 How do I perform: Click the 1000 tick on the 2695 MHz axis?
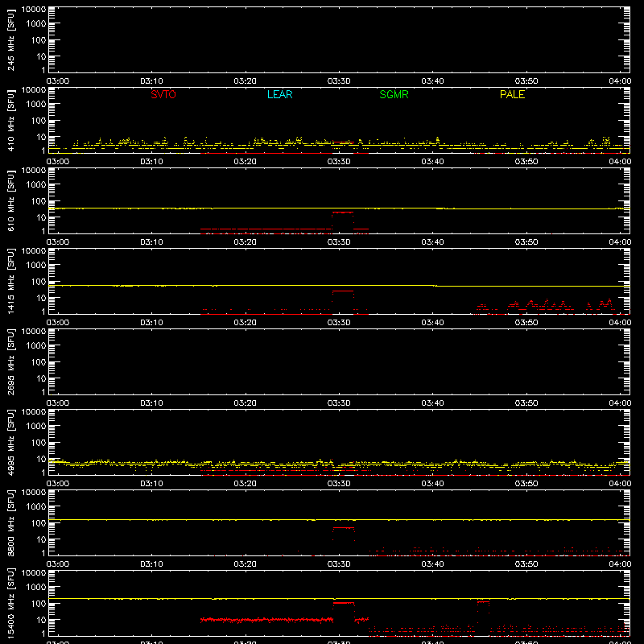click(x=36, y=346)
